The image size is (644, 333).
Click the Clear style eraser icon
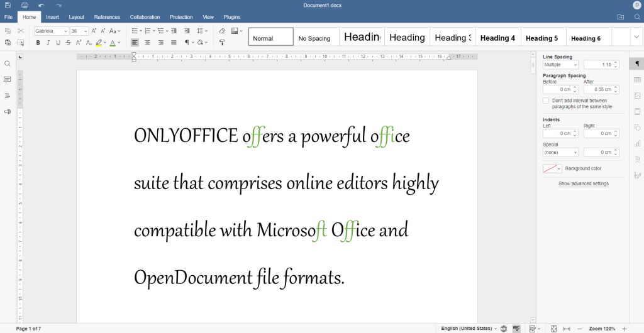coord(222,31)
